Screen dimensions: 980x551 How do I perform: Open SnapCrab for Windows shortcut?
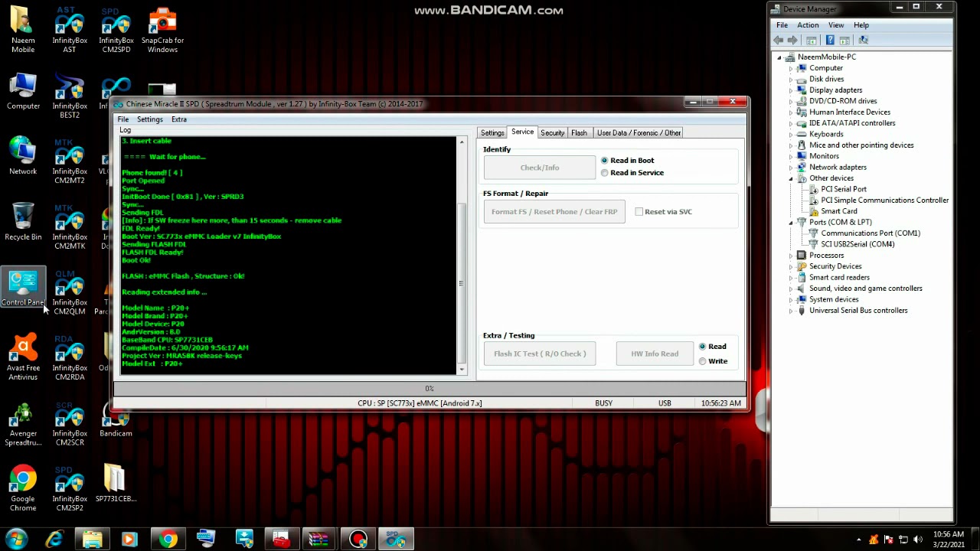pyautogui.click(x=162, y=31)
